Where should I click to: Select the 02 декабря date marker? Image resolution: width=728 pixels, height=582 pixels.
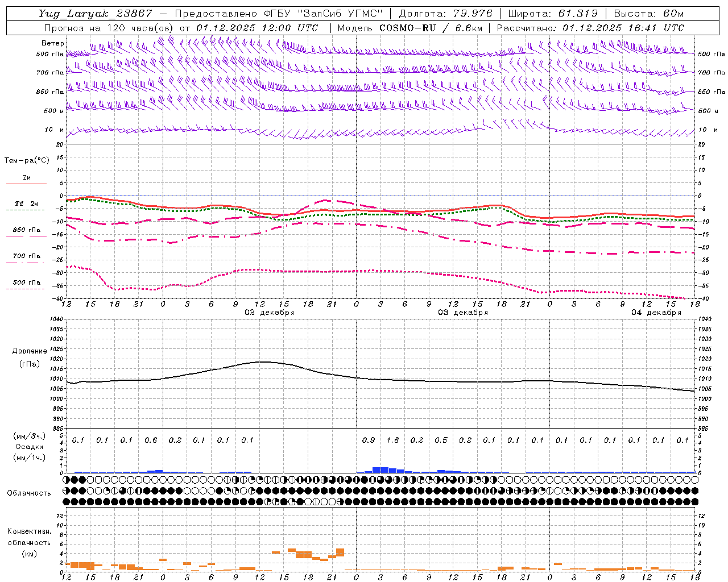(x=270, y=313)
